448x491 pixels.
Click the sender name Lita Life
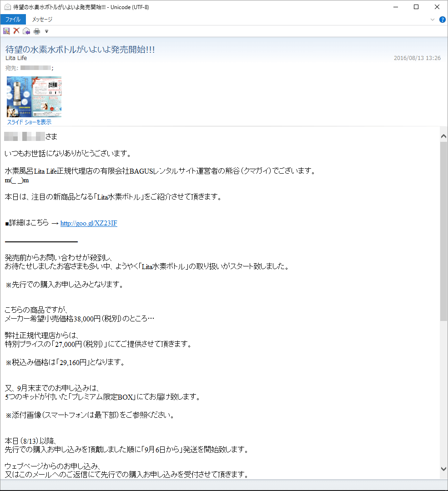(16, 58)
